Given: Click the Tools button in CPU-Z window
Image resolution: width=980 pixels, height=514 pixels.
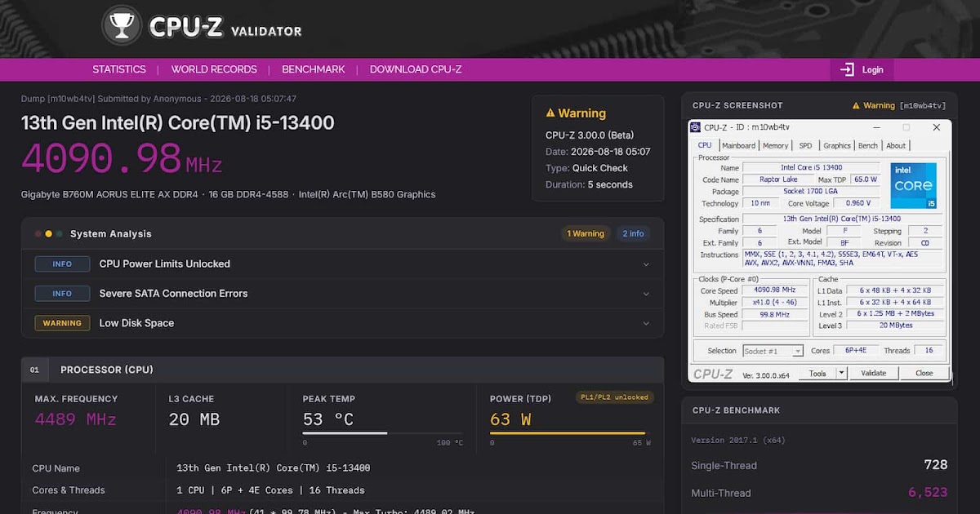Looking at the screenshot, I should click(817, 373).
